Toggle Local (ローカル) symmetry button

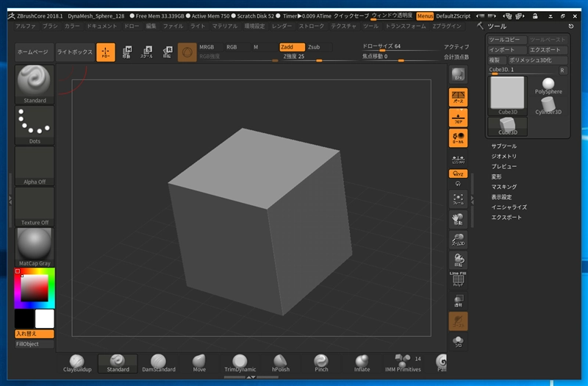[x=458, y=138]
